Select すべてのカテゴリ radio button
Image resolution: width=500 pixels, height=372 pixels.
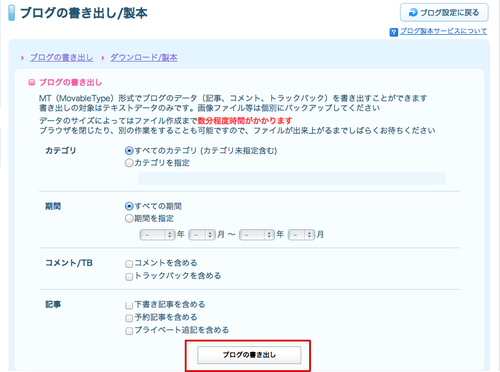point(129,151)
